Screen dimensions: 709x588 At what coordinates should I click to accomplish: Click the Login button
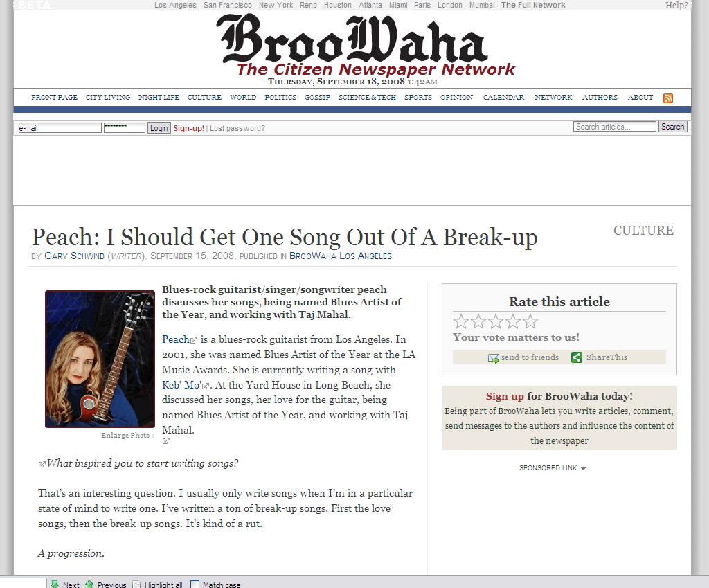point(159,128)
